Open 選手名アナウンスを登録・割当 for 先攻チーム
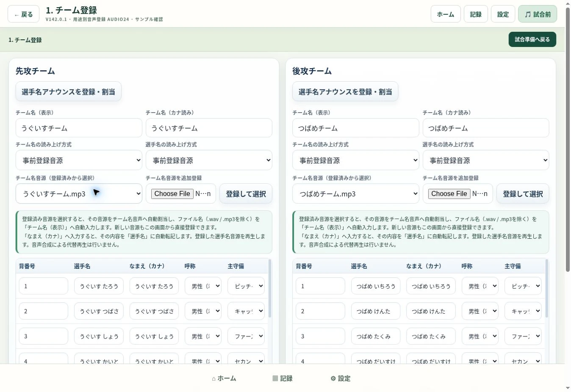 69,91
